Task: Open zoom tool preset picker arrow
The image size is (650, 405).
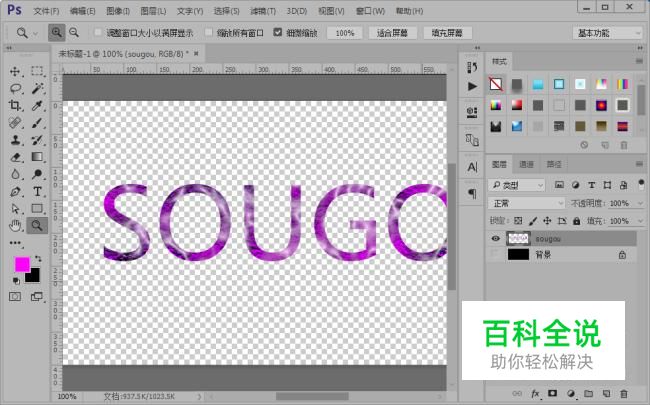Action: 35,33
